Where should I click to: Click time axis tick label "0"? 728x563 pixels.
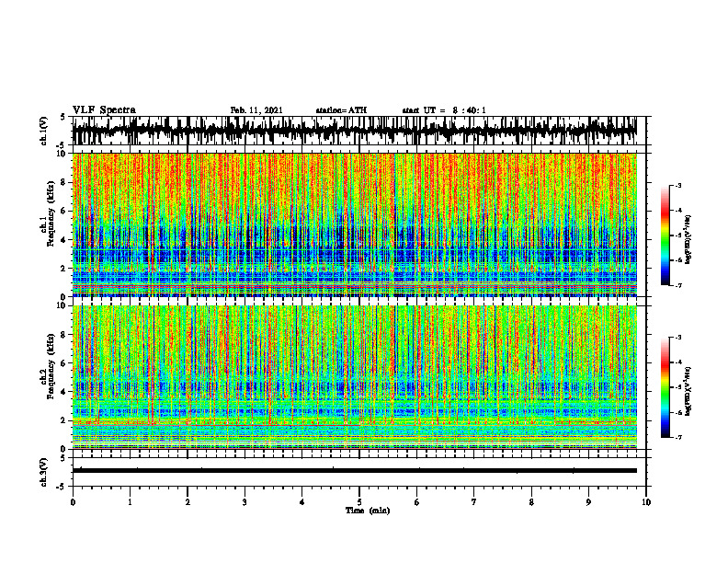pyautogui.click(x=73, y=502)
